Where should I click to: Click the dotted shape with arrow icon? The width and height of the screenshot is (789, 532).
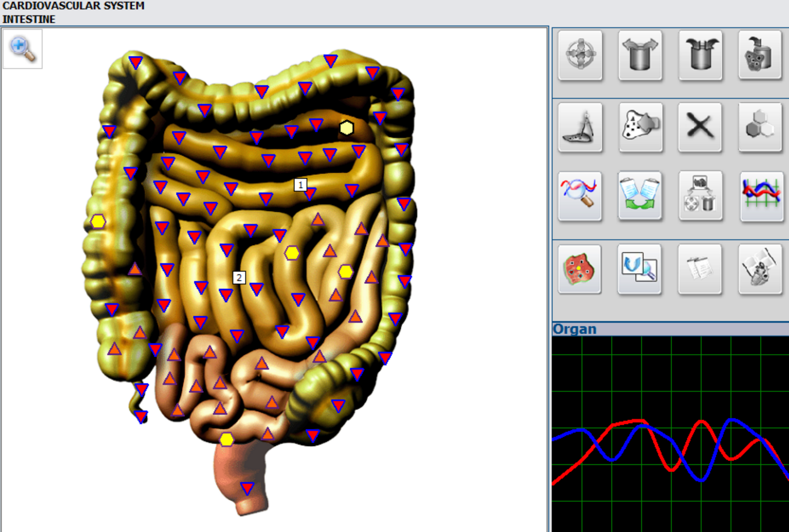tap(640, 127)
